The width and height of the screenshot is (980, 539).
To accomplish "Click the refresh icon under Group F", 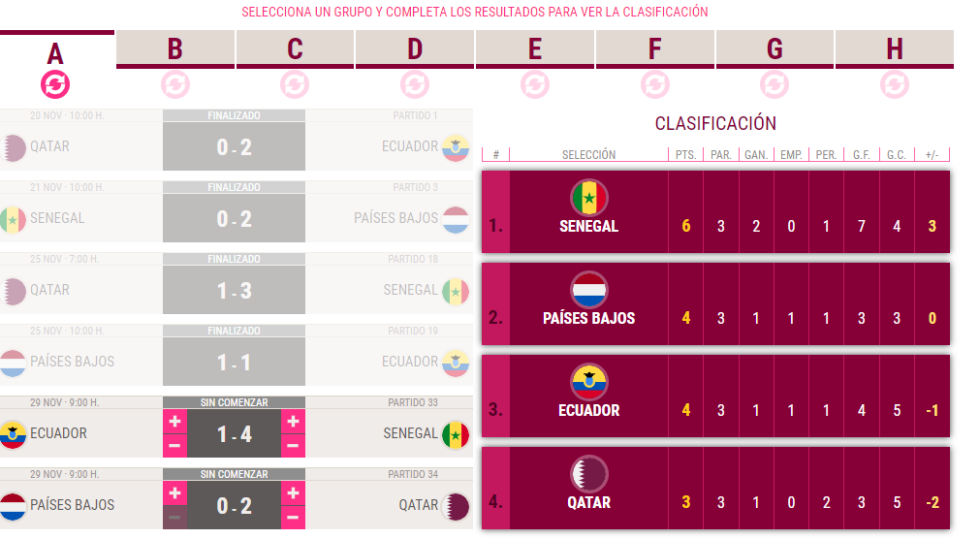I will [655, 84].
